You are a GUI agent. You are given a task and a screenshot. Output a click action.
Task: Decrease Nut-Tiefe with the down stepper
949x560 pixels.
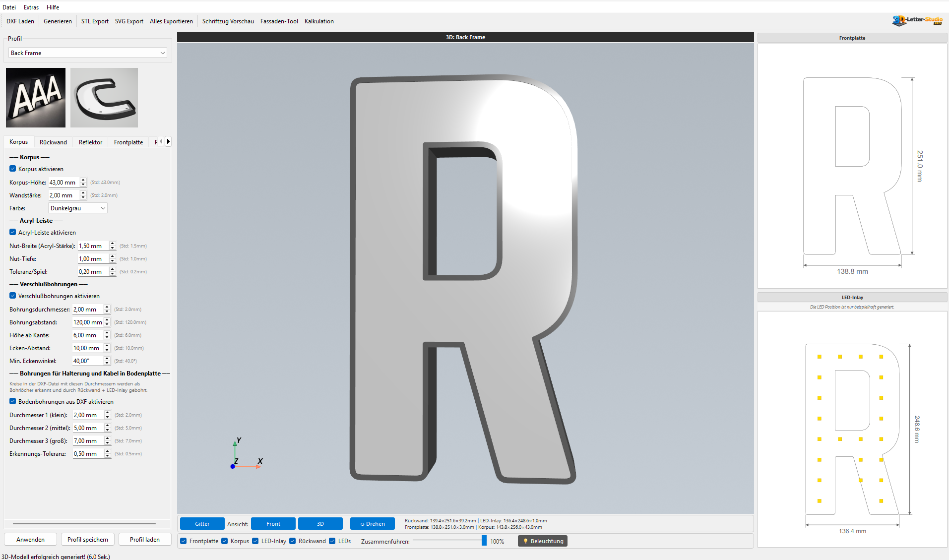[112, 260]
